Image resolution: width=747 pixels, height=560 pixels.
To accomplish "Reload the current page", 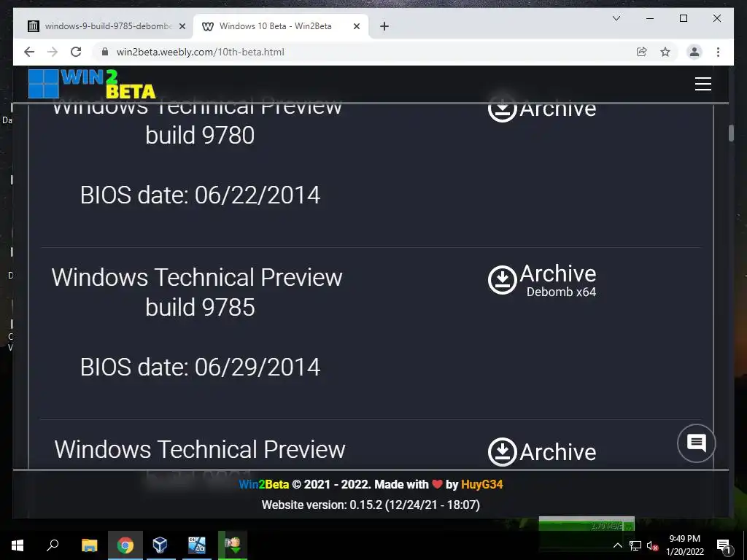I will coord(76,52).
